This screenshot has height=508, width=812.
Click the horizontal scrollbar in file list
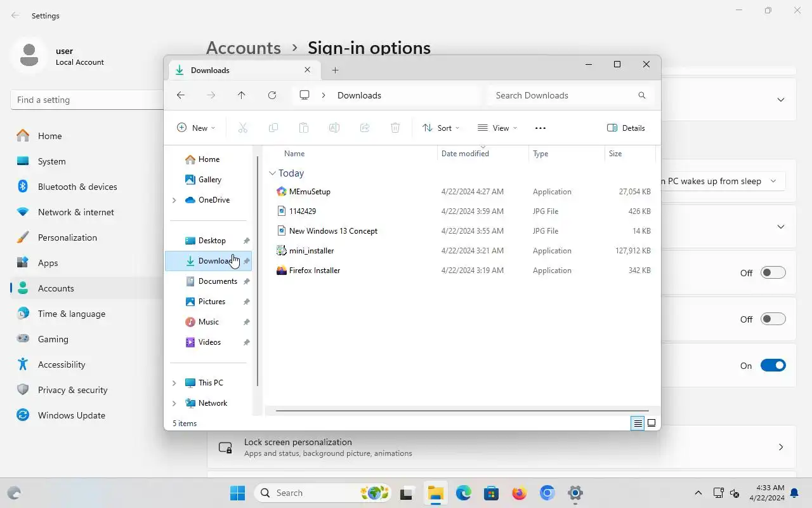click(x=462, y=411)
